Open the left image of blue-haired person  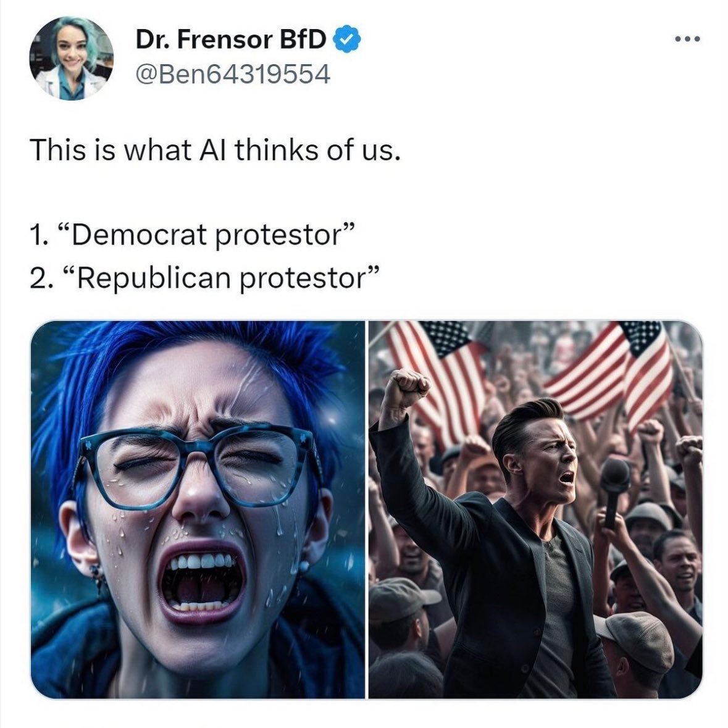[x=198, y=509]
